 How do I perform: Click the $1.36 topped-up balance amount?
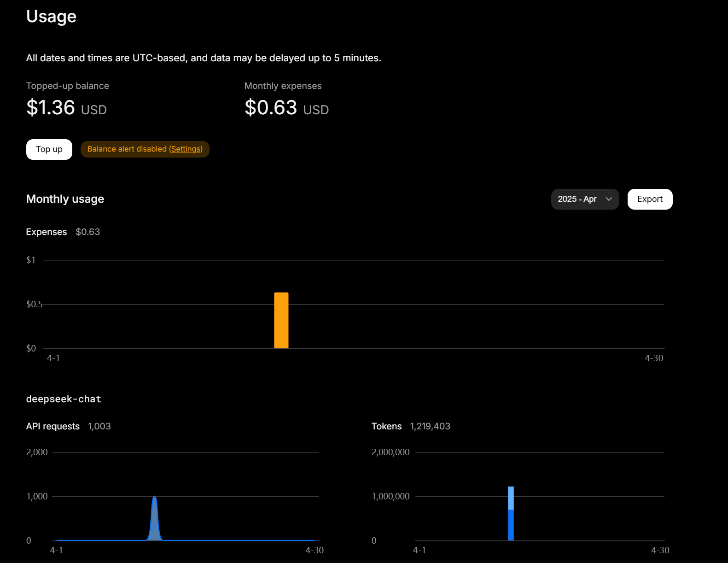pyautogui.click(x=51, y=108)
